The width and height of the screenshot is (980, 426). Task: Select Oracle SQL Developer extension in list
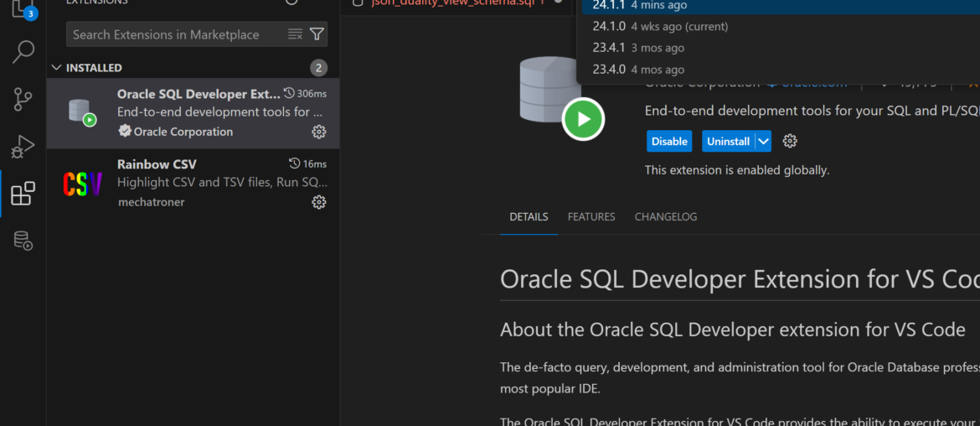193,113
